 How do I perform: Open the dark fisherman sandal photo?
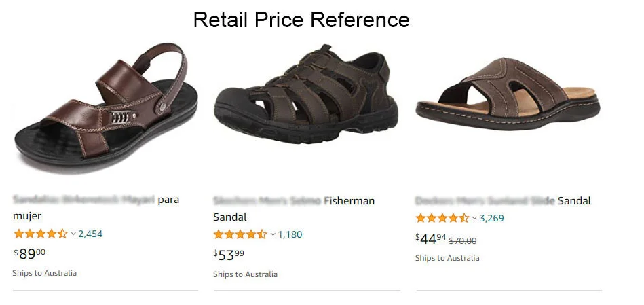[x=305, y=95]
